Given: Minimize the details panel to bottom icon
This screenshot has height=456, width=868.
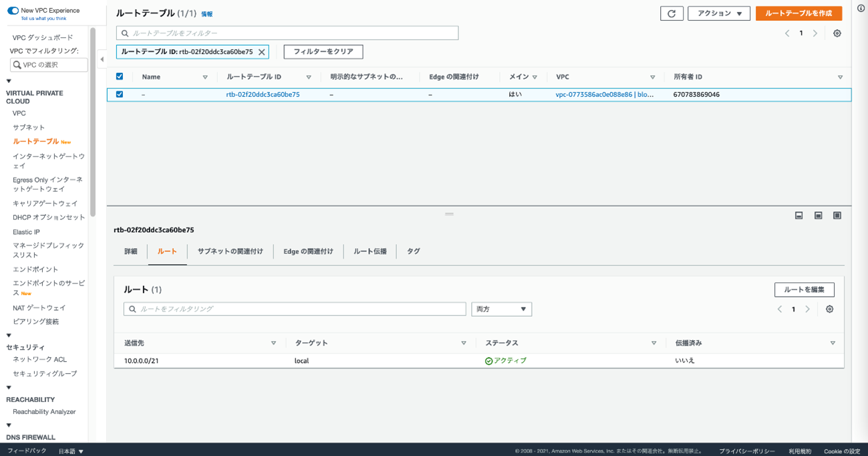Looking at the screenshot, I should click(799, 215).
